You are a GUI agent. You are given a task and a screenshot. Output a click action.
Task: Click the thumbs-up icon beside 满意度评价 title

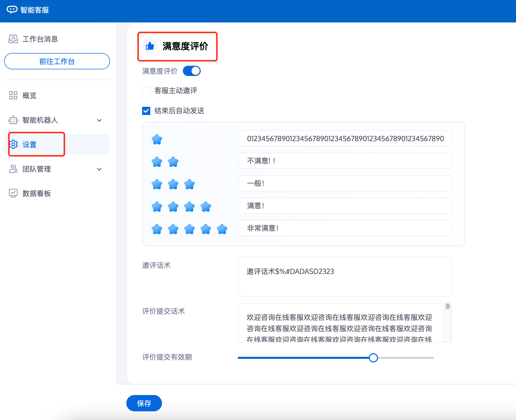[x=150, y=46]
